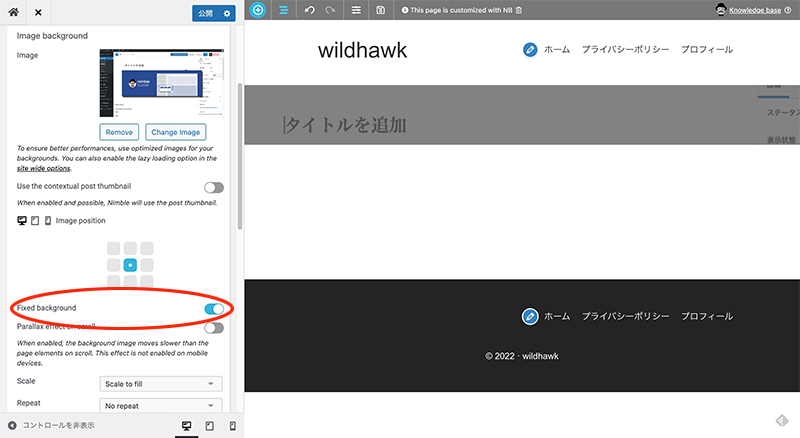Click the undo arrow in Nimble toolbar
The height and width of the screenshot is (438, 800).
310,10
